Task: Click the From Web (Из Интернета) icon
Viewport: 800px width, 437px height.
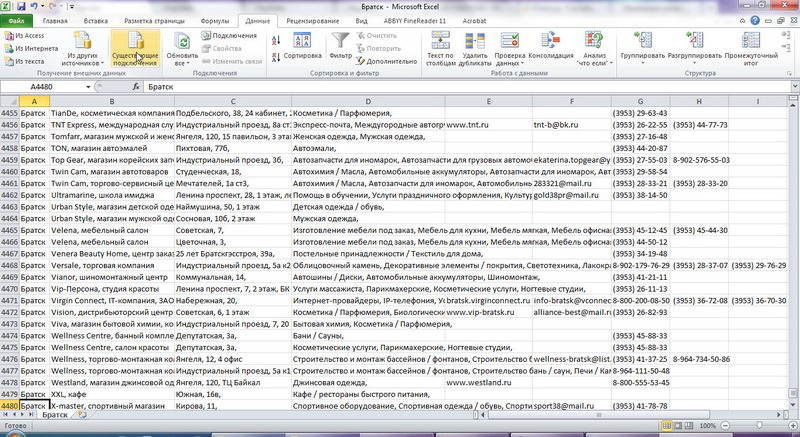Action: pos(9,48)
